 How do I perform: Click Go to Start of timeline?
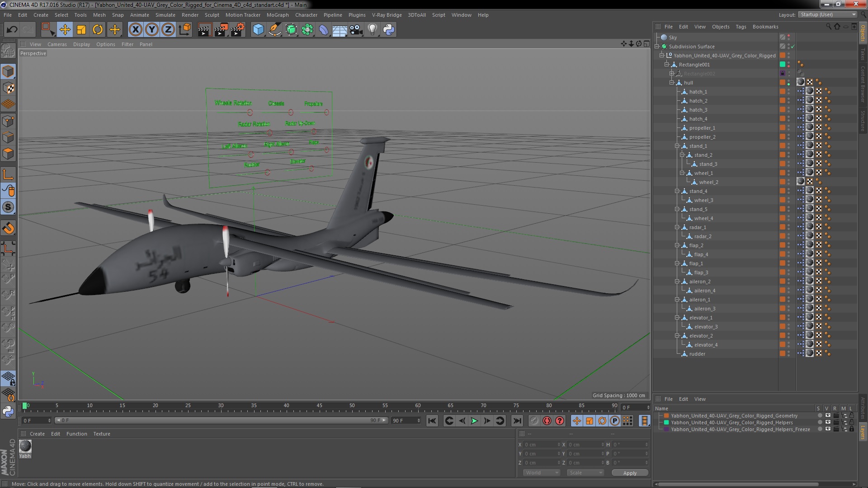(432, 421)
